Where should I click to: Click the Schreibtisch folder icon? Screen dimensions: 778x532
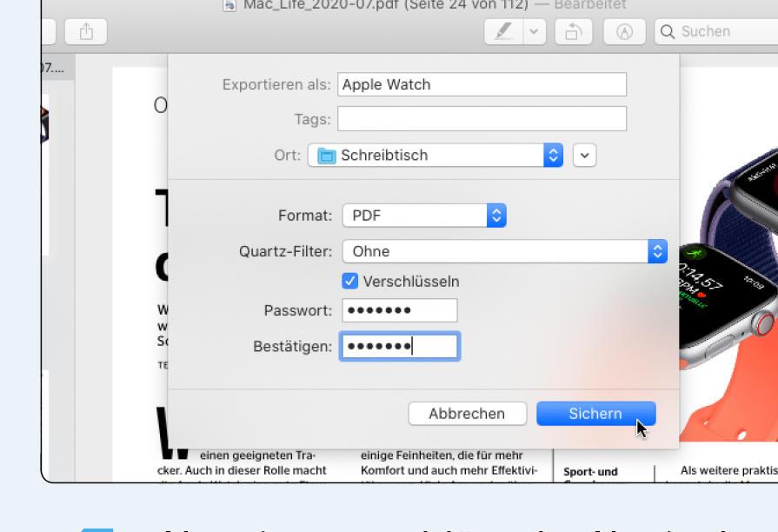[x=326, y=156]
